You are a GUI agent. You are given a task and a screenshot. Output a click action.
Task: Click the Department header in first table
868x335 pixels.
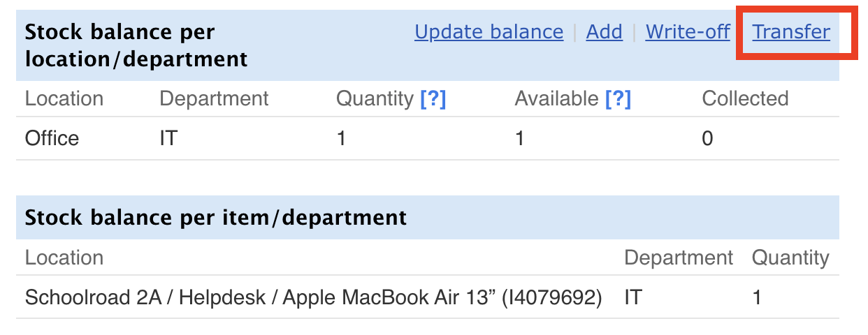[x=214, y=99]
